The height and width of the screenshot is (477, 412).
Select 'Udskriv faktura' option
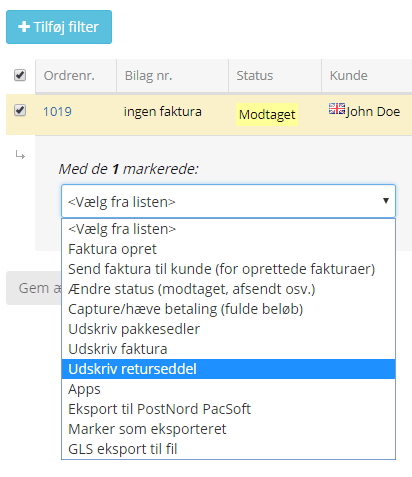(228, 349)
